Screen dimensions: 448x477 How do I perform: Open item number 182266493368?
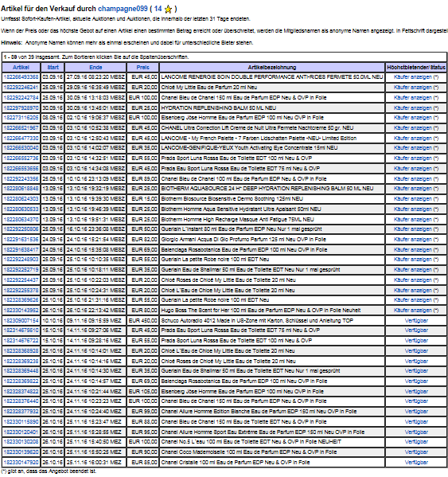click(21, 77)
